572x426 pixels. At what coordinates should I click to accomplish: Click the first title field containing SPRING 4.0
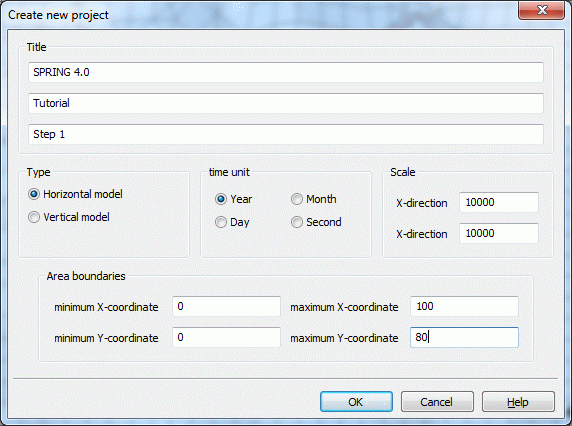(x=286, y=72)
